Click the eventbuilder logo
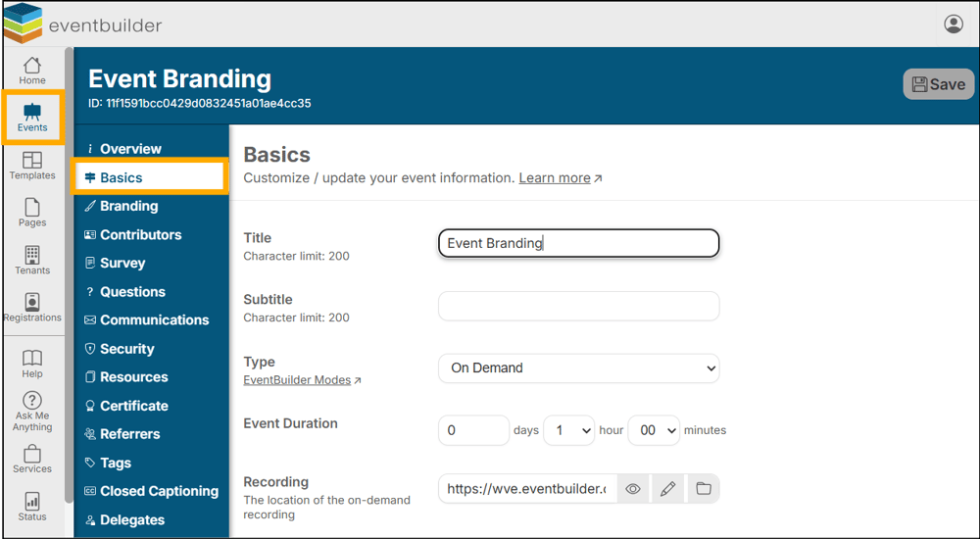The width and height of the screenshot is (980, 539). point(83,24)
